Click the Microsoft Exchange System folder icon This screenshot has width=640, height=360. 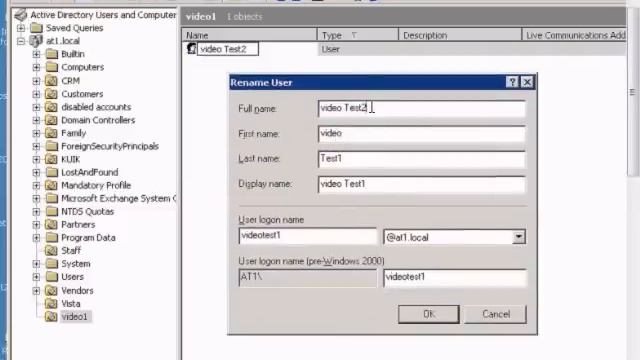pyautogui.click(x=51, y=198)
